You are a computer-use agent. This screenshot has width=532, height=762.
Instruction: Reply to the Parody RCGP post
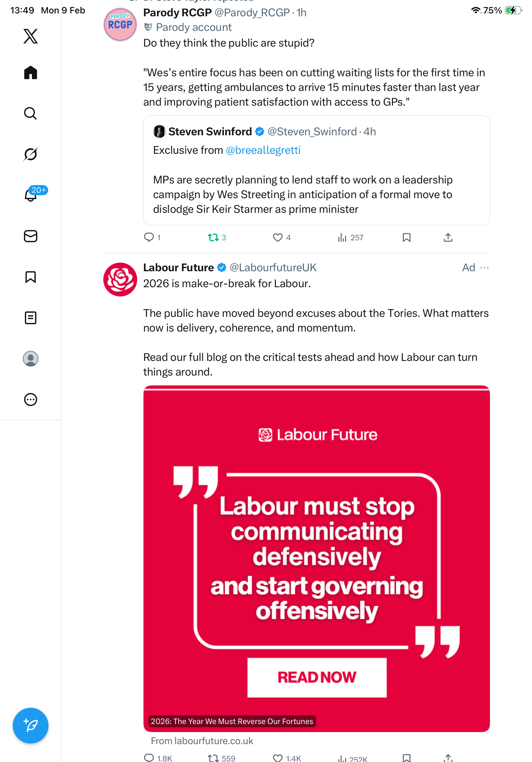pos(149,238)
